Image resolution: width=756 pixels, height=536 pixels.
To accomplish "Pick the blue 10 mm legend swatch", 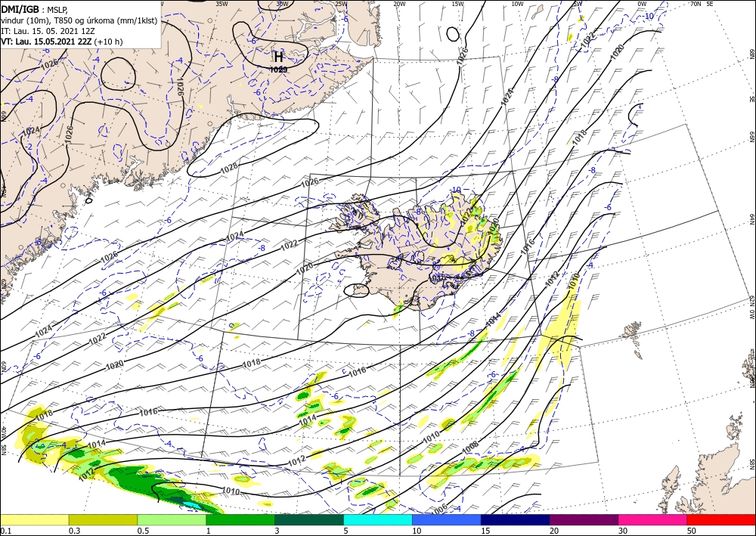I will coord(447,519).
